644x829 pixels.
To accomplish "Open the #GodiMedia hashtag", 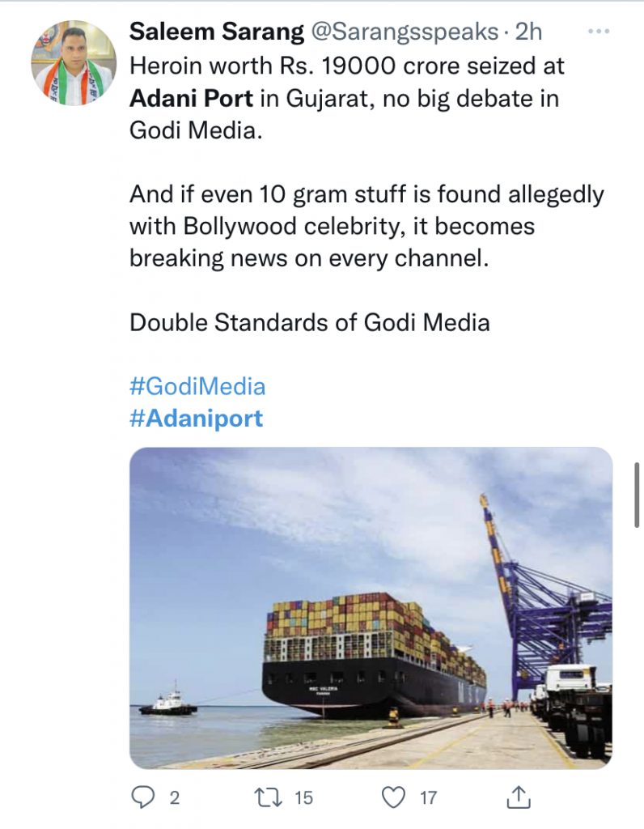I will point(197,386).
